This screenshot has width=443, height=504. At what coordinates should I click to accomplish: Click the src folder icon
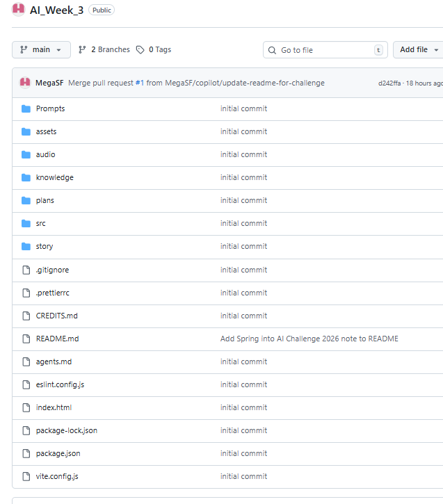tap(26, 223)
